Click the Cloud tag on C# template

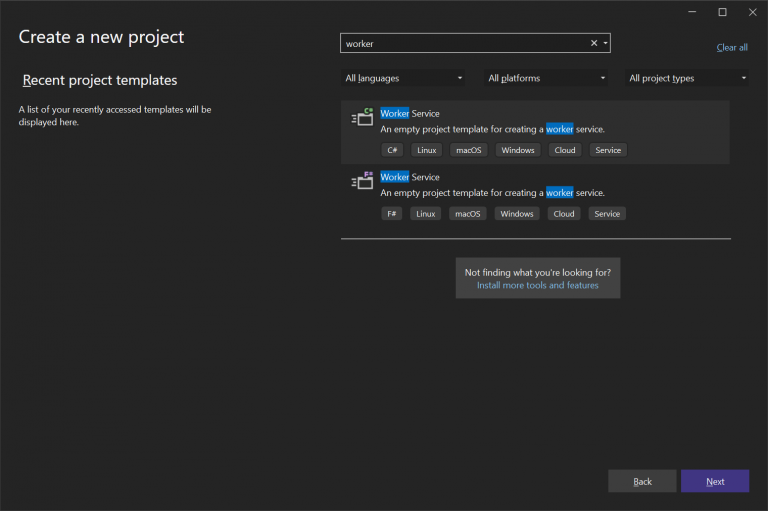click(x=565, y=150)
